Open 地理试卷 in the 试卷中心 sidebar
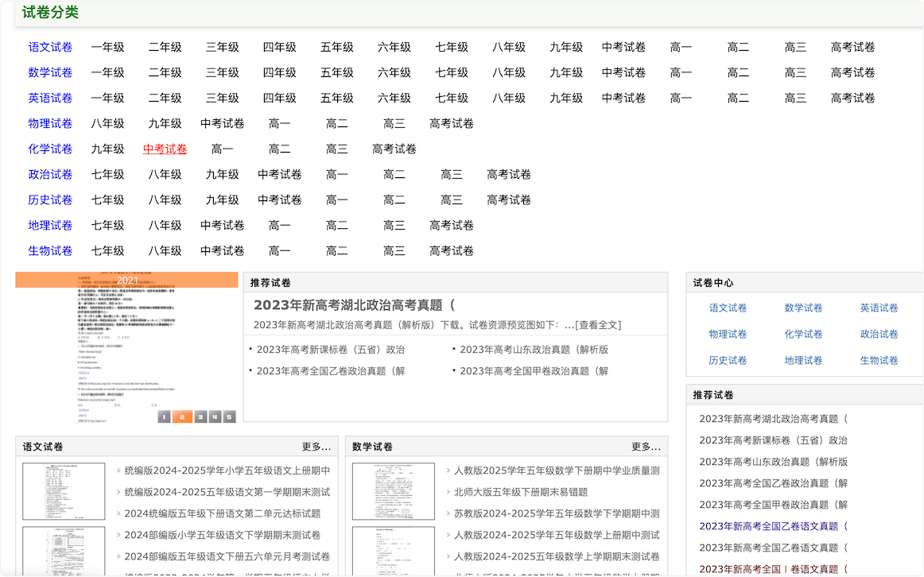The height and width of the screenshot is (577, 924). [803, 360]
